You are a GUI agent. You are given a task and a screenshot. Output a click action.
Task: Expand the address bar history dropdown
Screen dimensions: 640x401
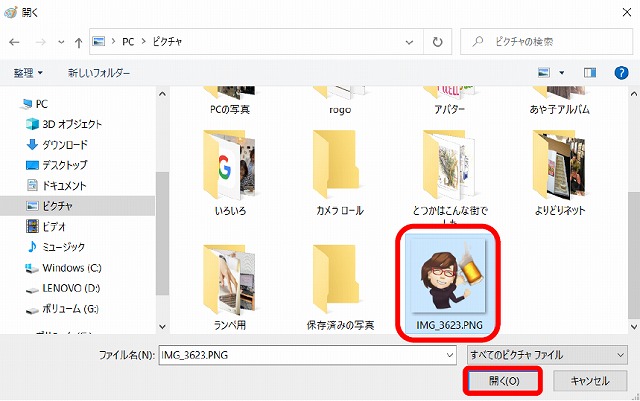(x=412, y=44)
